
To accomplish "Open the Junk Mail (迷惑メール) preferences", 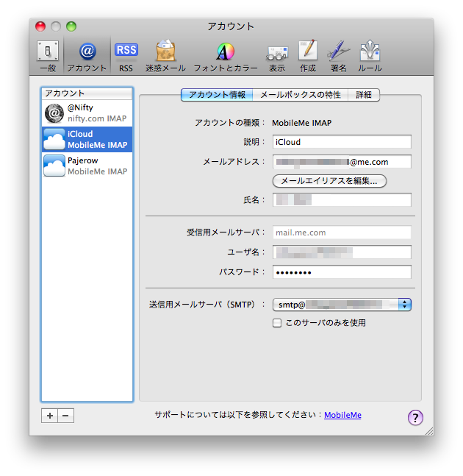I will click(165, 55).
